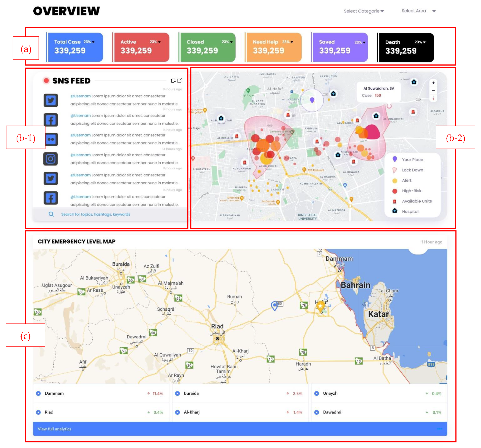
Task: Click View full analytics link
Action: [54, 429]
